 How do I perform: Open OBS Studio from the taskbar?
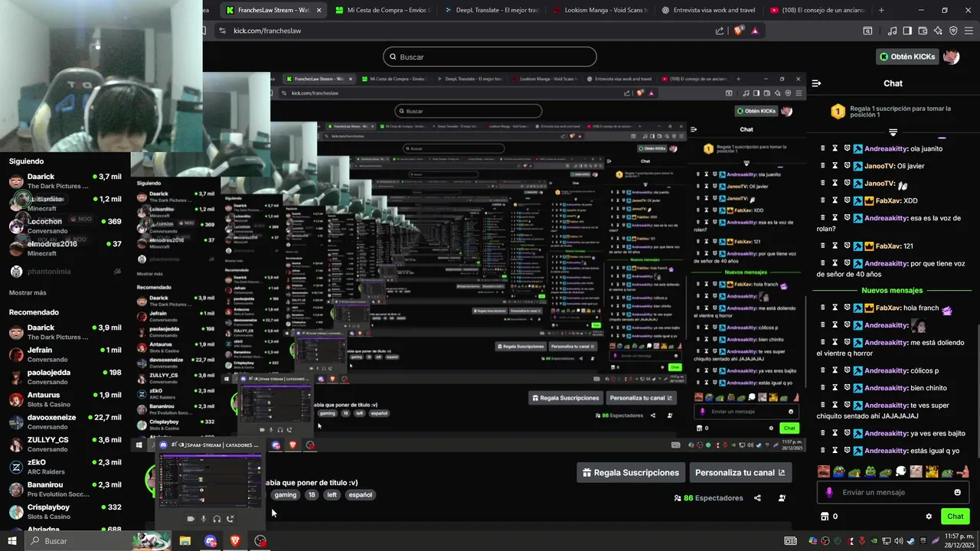click(260, 541)
